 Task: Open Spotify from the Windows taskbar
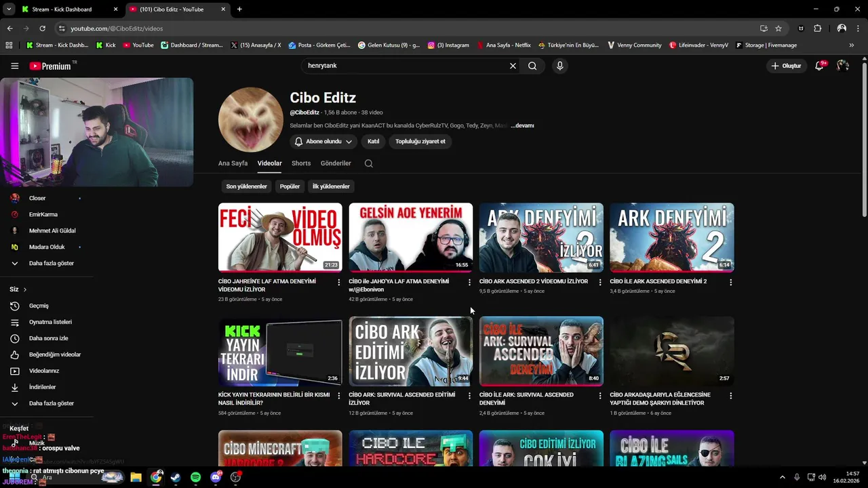click(195, 477)
